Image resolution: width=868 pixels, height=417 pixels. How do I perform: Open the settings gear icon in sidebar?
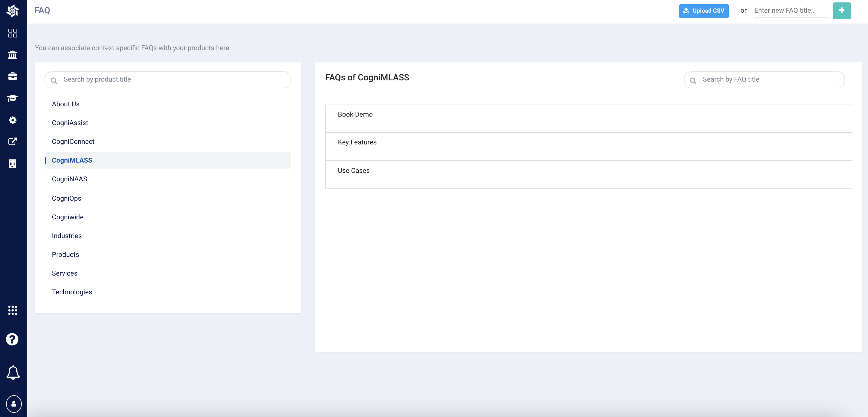coord(12,120)
